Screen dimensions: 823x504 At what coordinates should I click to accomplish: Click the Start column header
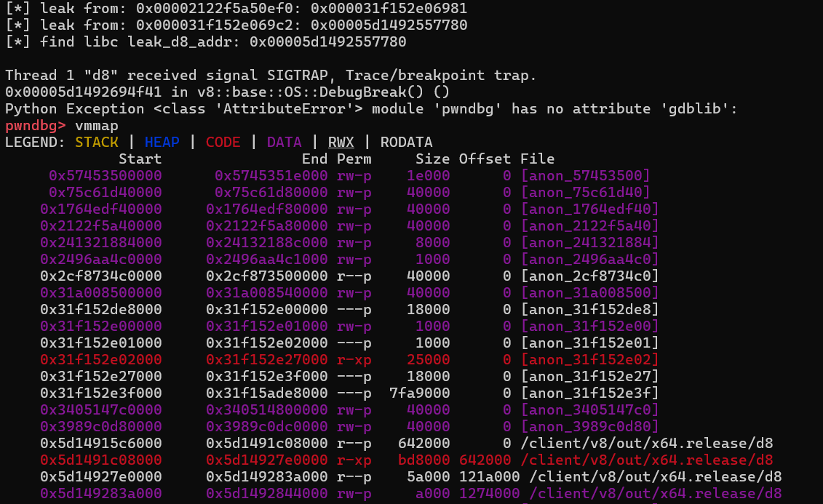point(140,159)
